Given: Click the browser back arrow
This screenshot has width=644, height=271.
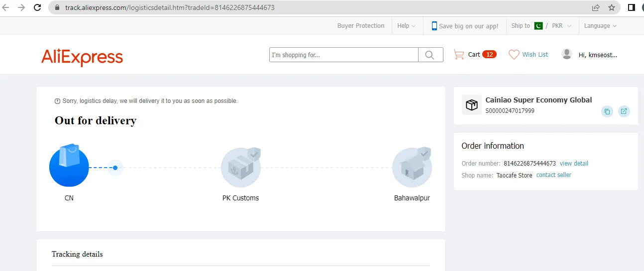Looking at the screenshot, I should point(6,7).
